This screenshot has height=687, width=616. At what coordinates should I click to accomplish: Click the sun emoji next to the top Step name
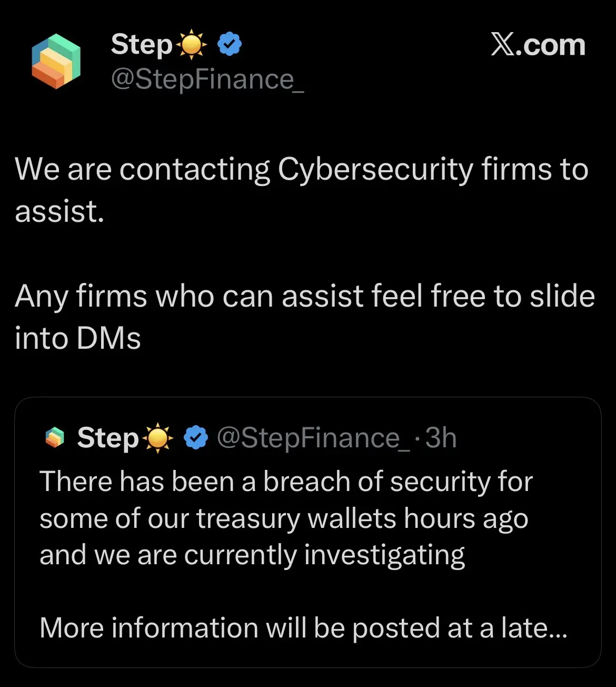pyautogui.click(x=192, y=45)
